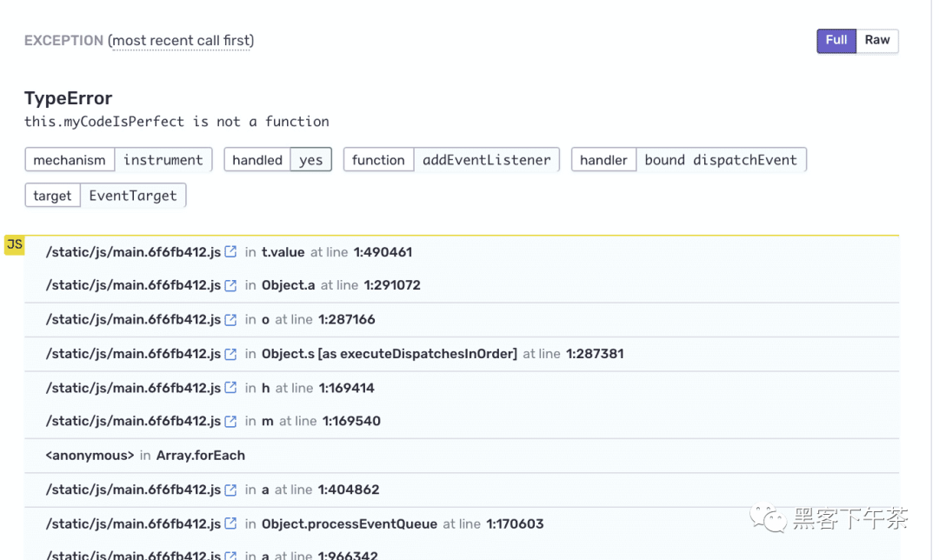Viewport: 939px width, 560px height.
Task: Click the 'instrument' tag value
Action: 163,160
